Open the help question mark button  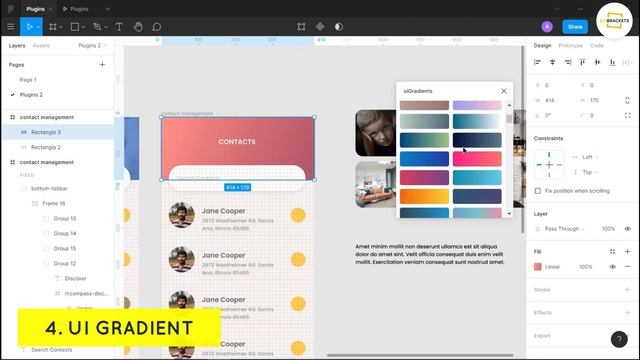point(619,339)
